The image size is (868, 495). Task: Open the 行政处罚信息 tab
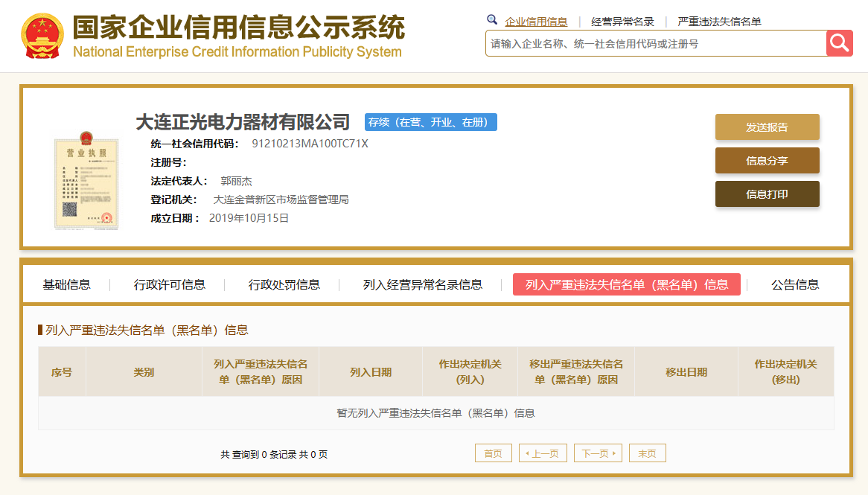(x=284, y=284)
